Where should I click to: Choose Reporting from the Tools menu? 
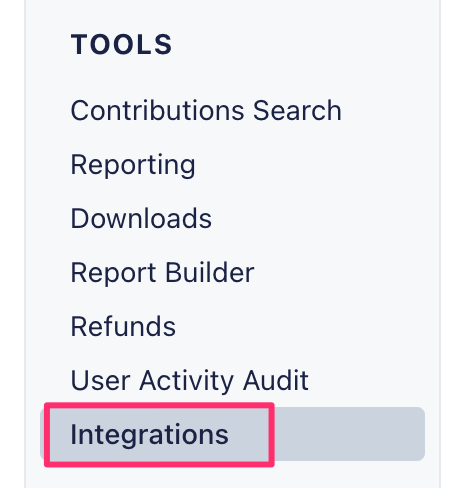click(x=133, y=165)
